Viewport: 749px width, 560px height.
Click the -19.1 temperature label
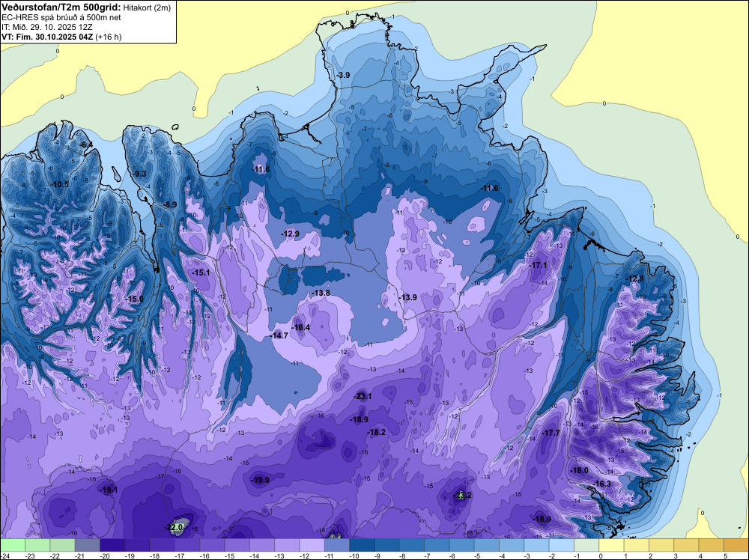(x=108, y=490)
